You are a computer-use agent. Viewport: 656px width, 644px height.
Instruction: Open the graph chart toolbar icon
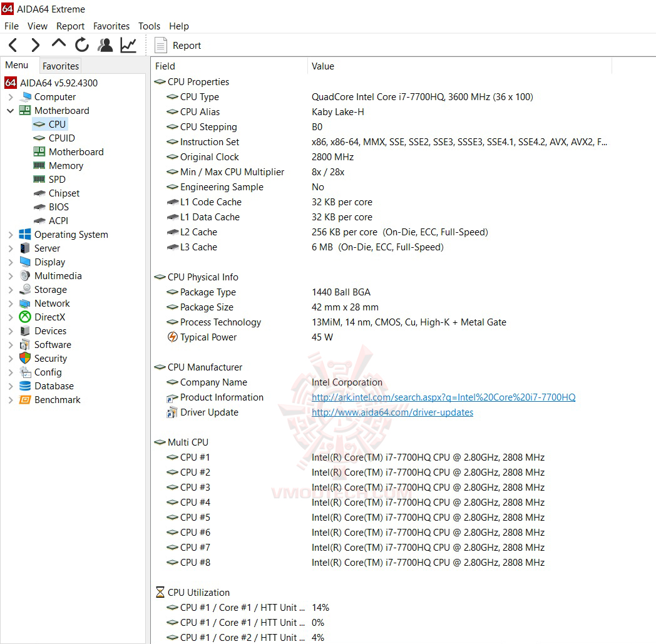point(128,44)
